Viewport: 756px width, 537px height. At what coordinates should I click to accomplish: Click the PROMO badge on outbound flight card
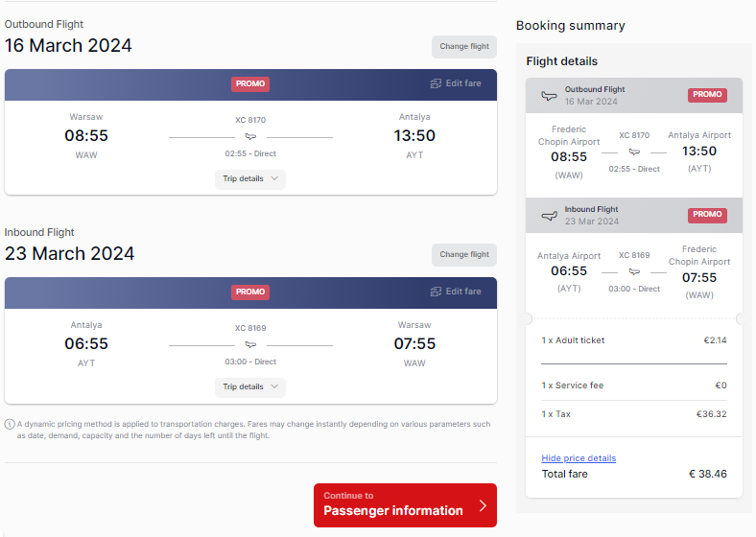250,83
